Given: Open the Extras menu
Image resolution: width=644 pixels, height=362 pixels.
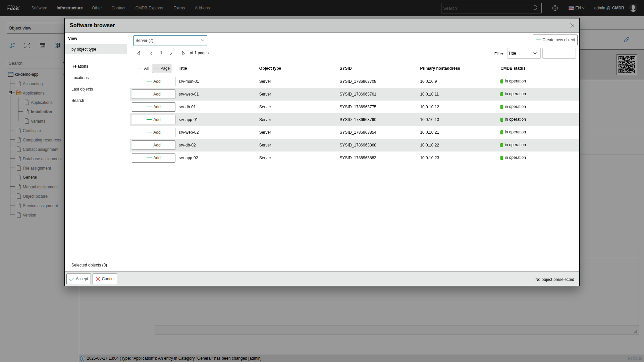Looking at the screenshot, I should (179, 8).
